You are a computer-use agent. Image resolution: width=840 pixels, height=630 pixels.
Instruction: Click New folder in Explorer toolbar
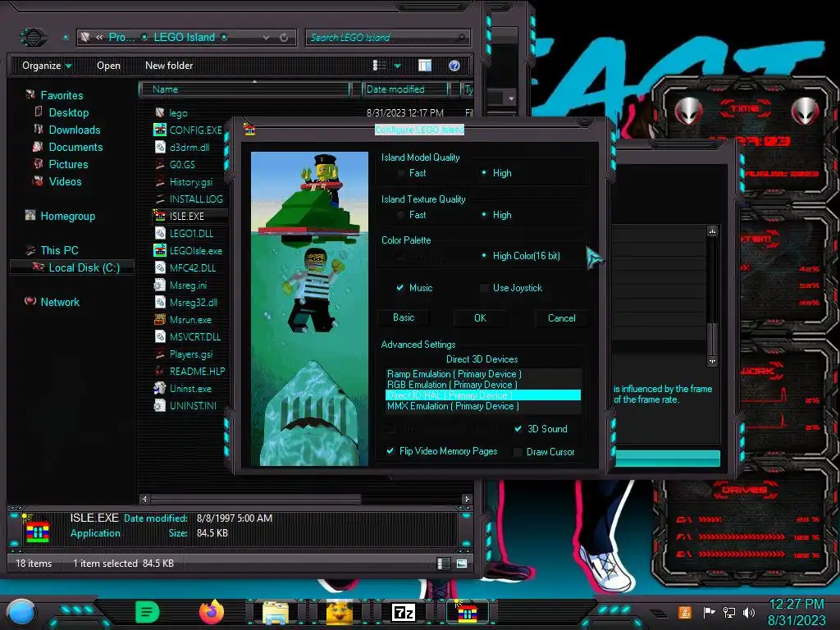169,66
